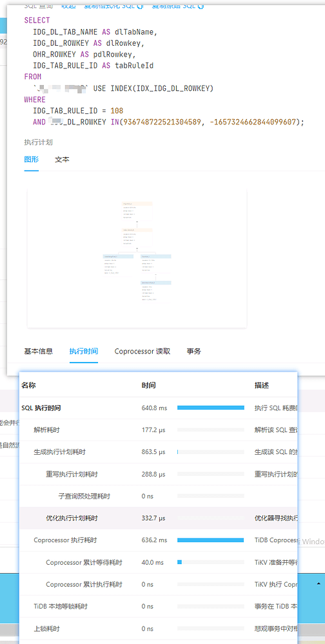Open the 事务 tab
Image resolution: width=325 pixels, height=644 pixels.
point(193,352)
